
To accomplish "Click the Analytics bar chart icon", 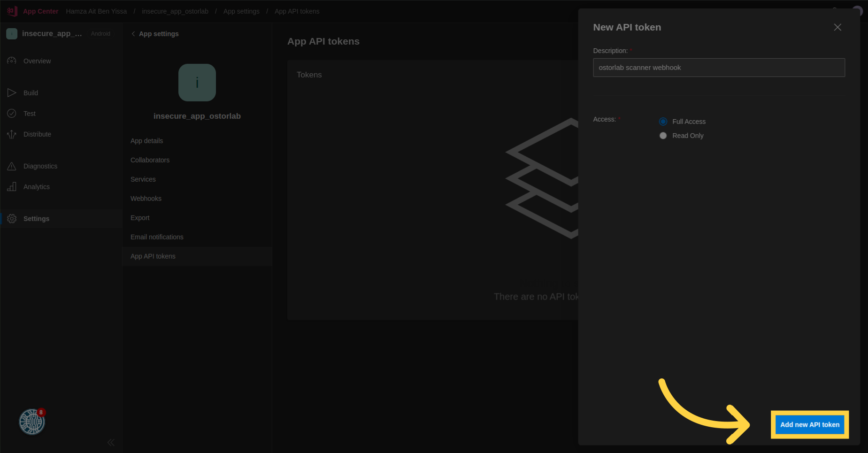I will [x=12, y=187].
